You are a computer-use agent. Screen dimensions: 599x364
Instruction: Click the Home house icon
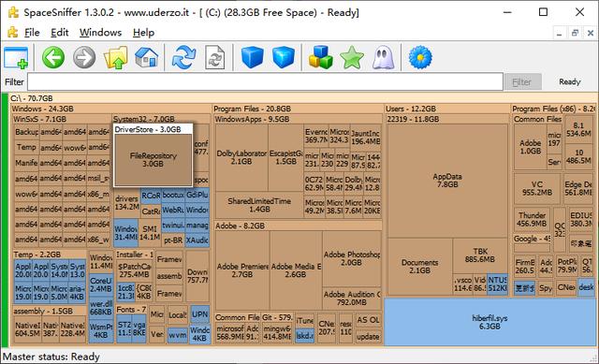[x=147, y=57]
